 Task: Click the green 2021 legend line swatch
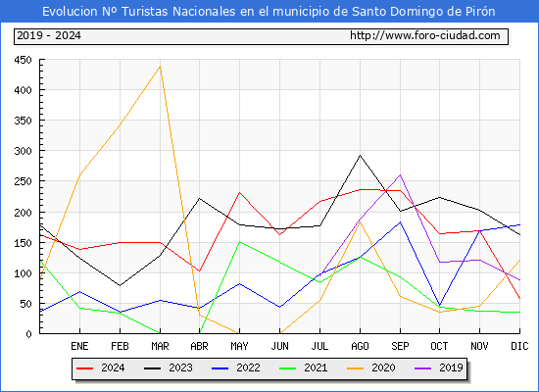[x=288, y=368]
